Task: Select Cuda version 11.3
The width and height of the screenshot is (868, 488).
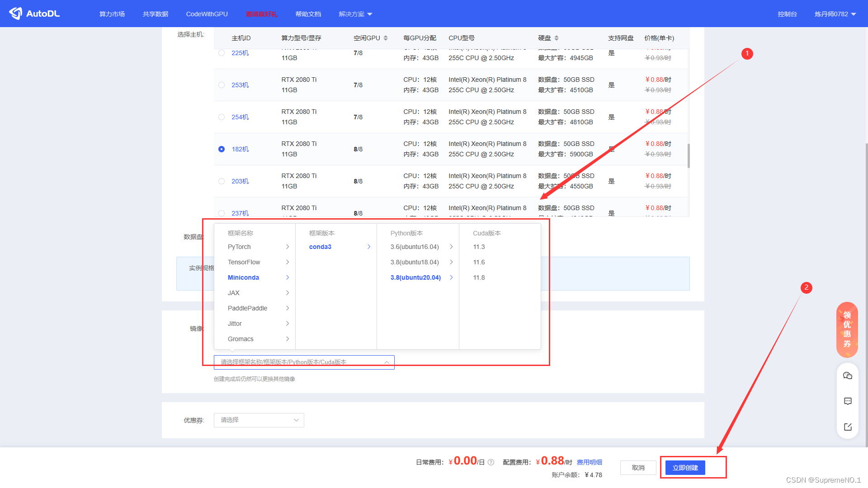Action: pyautogui.click(x=500, y=247)
